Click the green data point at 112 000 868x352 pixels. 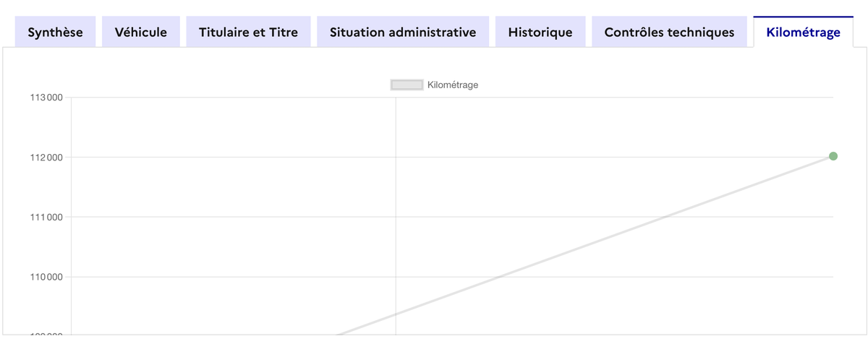[x=833, y=156]
